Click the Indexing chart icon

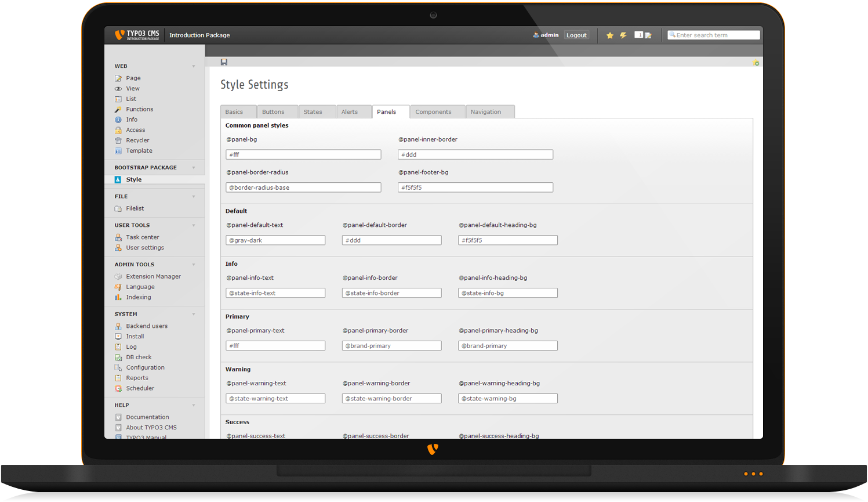tap(118, 298)
